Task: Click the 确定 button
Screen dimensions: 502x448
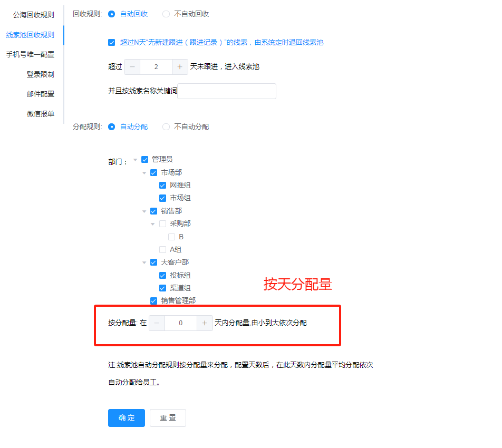Action: (127, 418)
